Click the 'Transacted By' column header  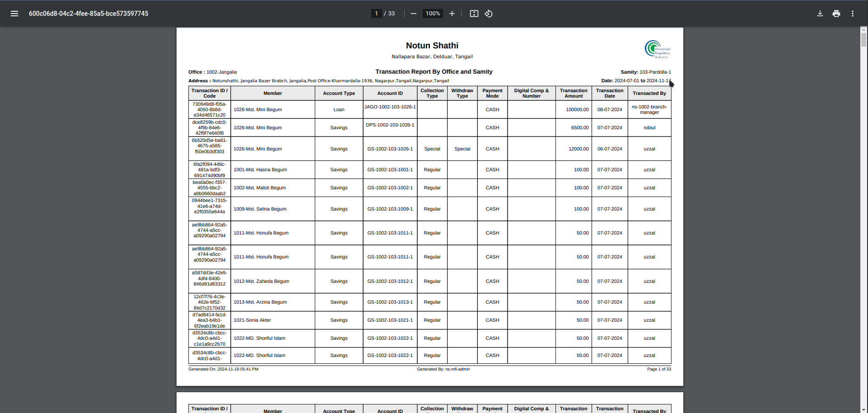pos(649,94)
